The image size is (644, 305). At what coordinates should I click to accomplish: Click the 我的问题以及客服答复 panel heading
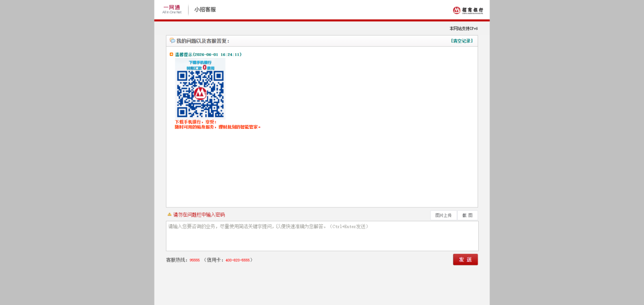(x=203, y=41)
